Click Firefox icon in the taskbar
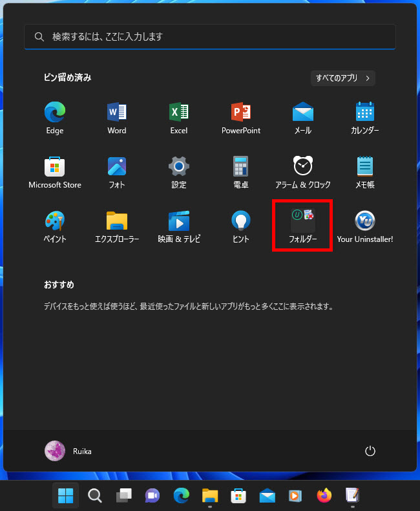420x511 pixels. pos(324,495)
